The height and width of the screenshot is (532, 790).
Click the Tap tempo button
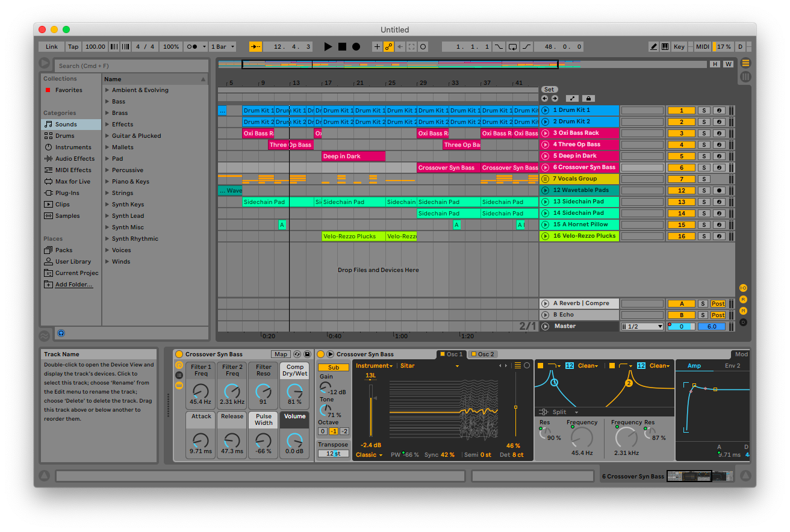click(73, 46)
